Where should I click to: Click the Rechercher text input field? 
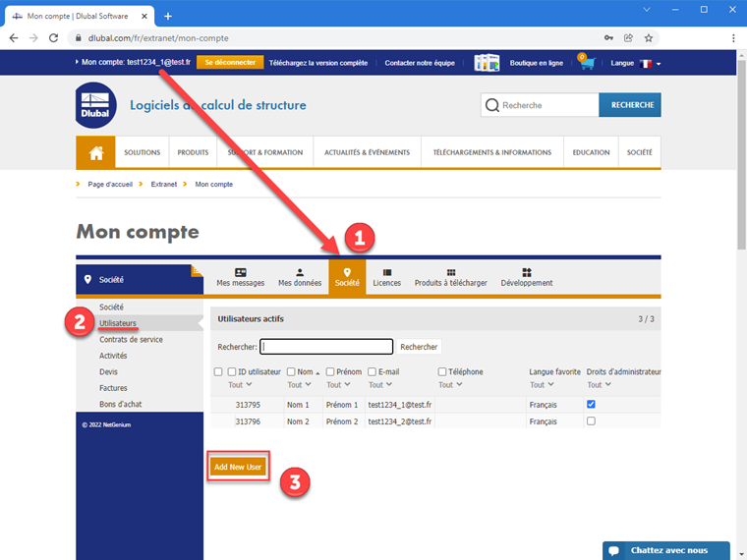[x=326, y=347]
